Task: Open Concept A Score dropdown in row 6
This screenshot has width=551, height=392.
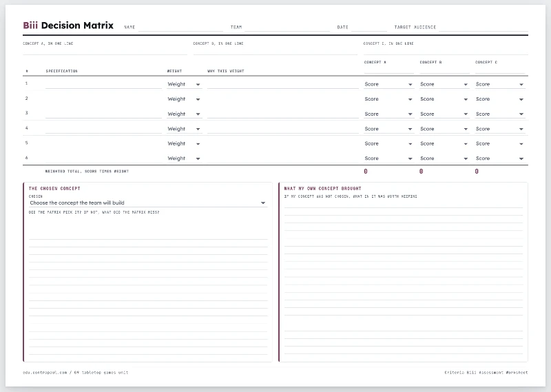Action: tap(388, 158)
